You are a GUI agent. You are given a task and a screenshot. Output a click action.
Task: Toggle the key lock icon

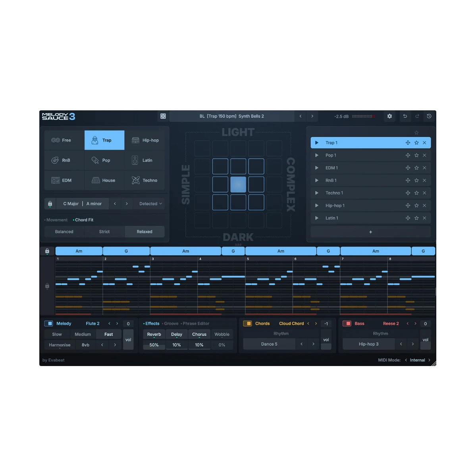pos(50,204)
